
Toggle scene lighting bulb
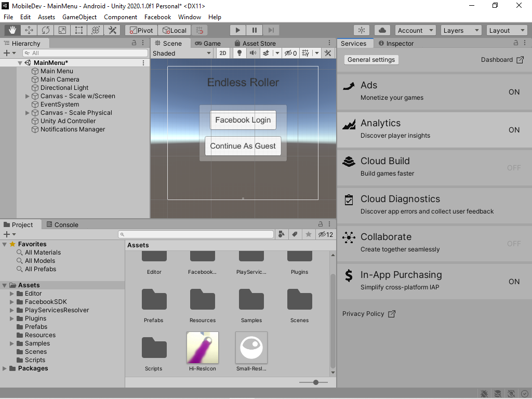point(240,54)
